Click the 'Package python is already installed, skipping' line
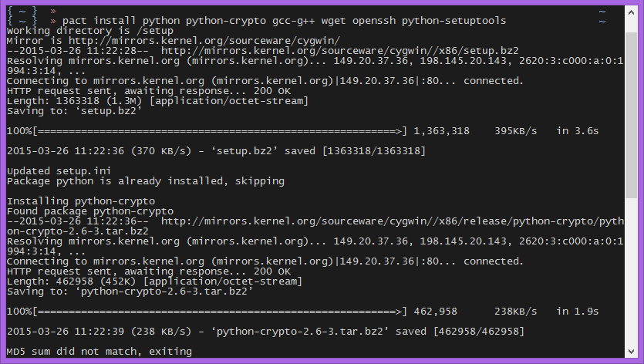 point(145,180)
